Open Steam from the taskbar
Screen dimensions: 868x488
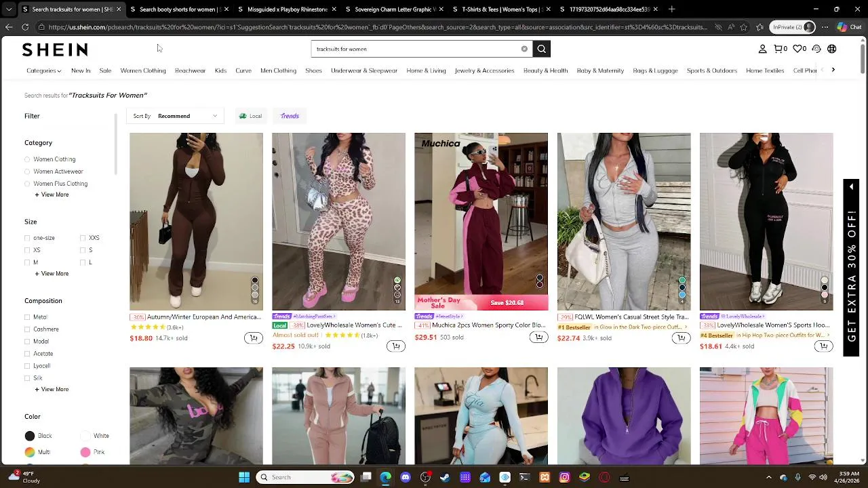pyautogui.click(x=445, y=477)
